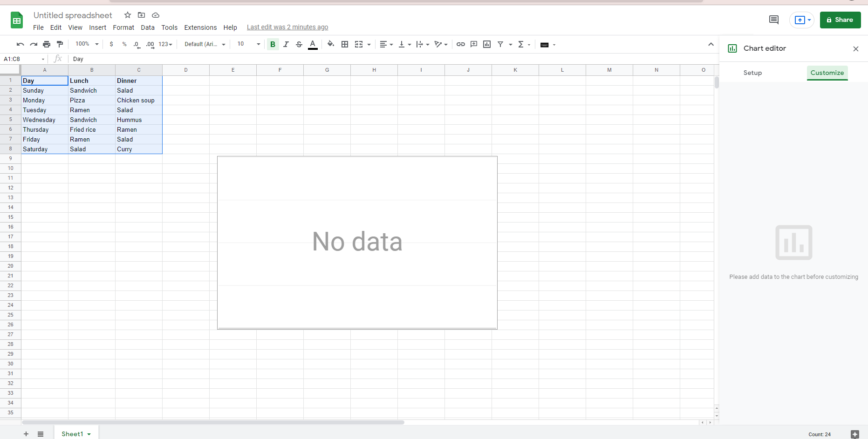Open the text color picker
This screenshot has width=868, height=439.
[313, 44]
